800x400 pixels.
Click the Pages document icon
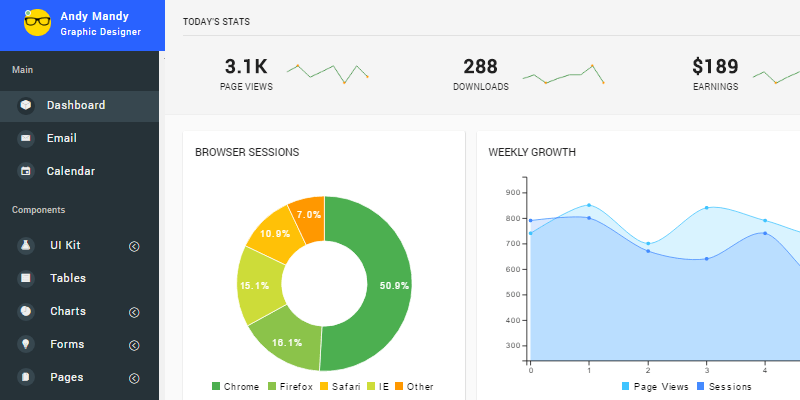(26, 378)
